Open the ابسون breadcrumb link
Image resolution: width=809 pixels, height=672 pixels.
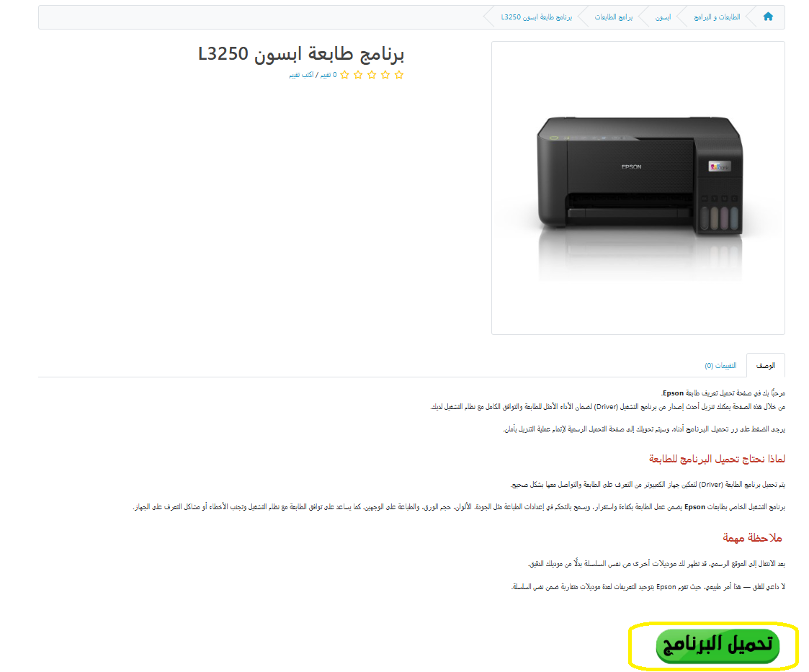[x=663, y=17]
